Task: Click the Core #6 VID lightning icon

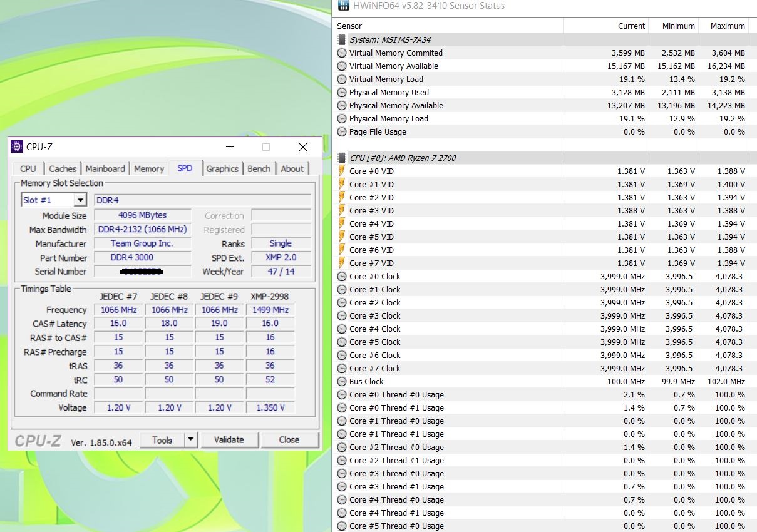Action: [342, 250]
